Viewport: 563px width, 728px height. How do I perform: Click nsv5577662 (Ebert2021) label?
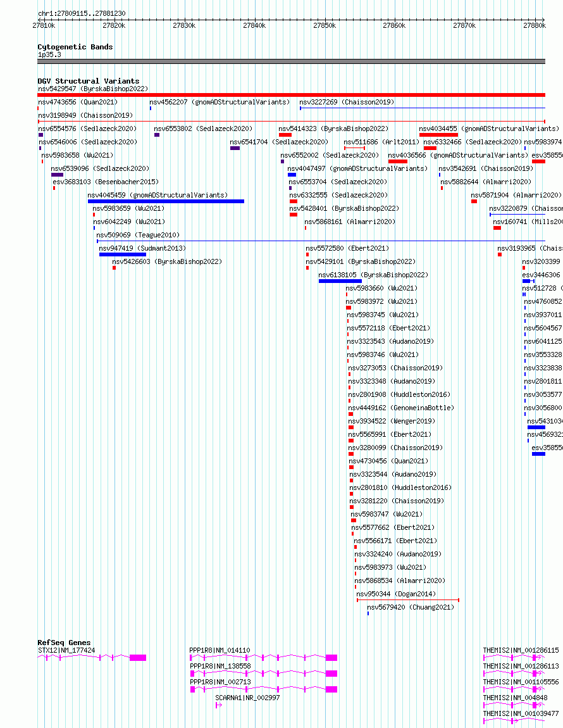(393, 527)
